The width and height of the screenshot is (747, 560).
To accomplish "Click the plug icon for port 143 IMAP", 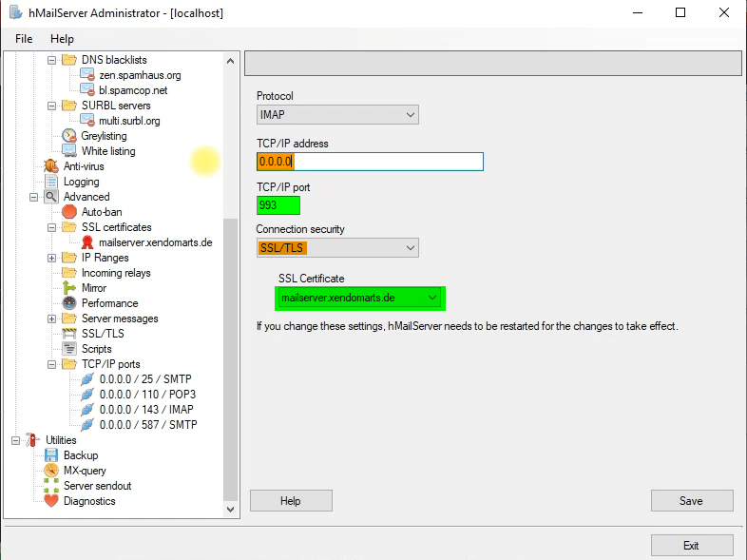I will (87, 410).
